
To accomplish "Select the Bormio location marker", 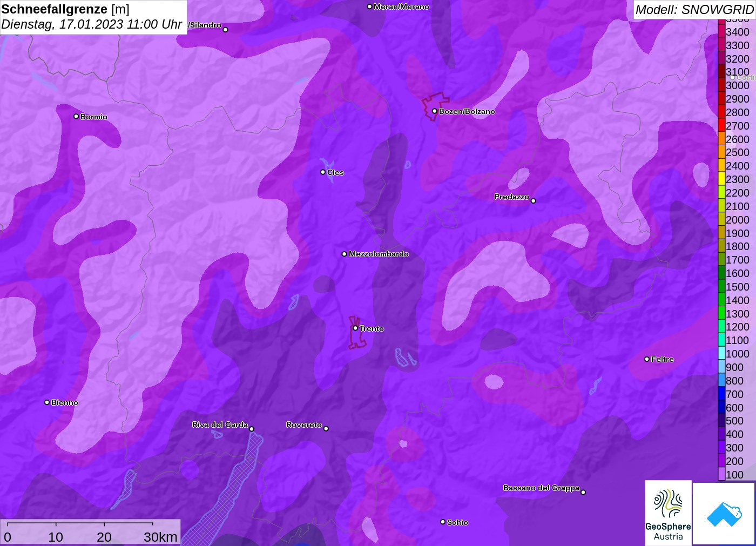I will point(76,116).
